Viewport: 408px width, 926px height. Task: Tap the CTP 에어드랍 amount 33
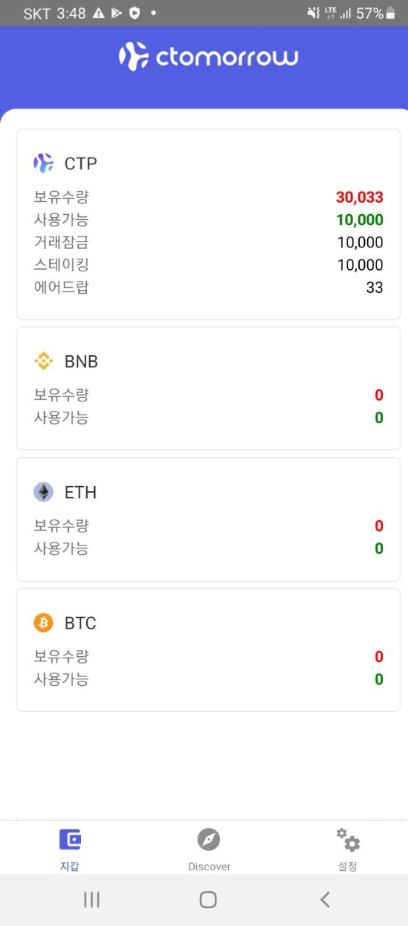coord(374,288)
